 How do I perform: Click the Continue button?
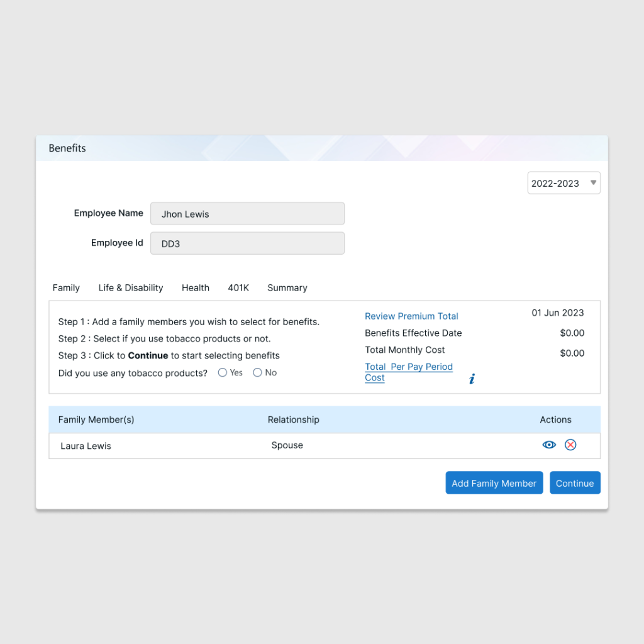pyautogui.click(x=575, y=483)
